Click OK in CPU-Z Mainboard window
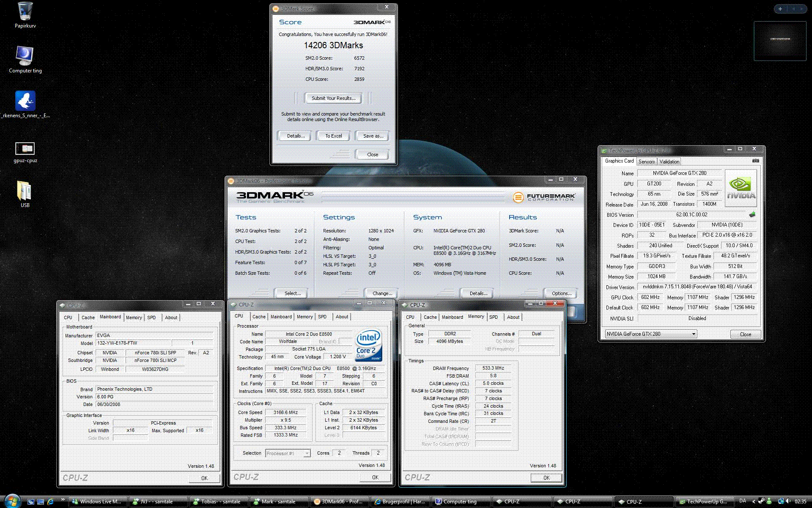The image size is (812, 508). coord(204,478)
